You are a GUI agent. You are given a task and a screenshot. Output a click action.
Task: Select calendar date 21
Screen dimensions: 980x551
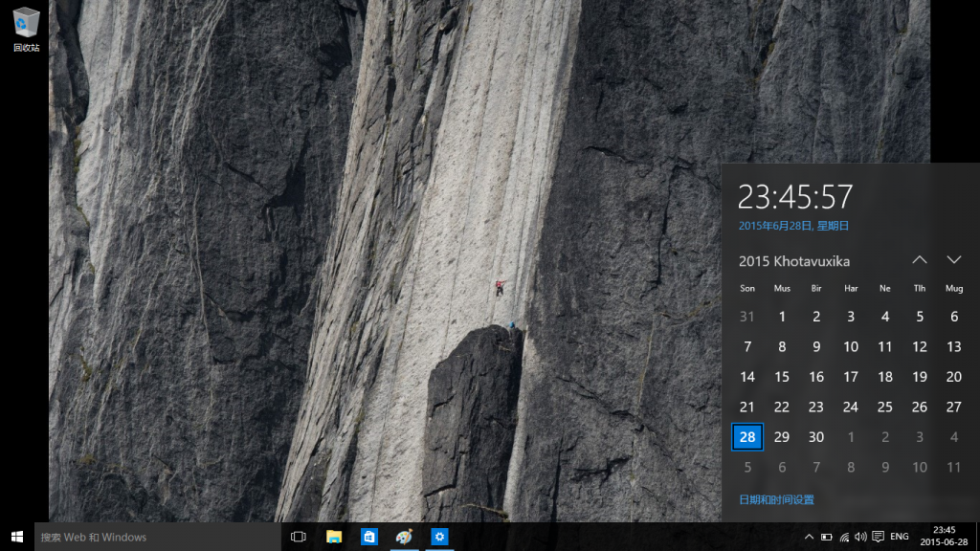(x=747, y=407)
